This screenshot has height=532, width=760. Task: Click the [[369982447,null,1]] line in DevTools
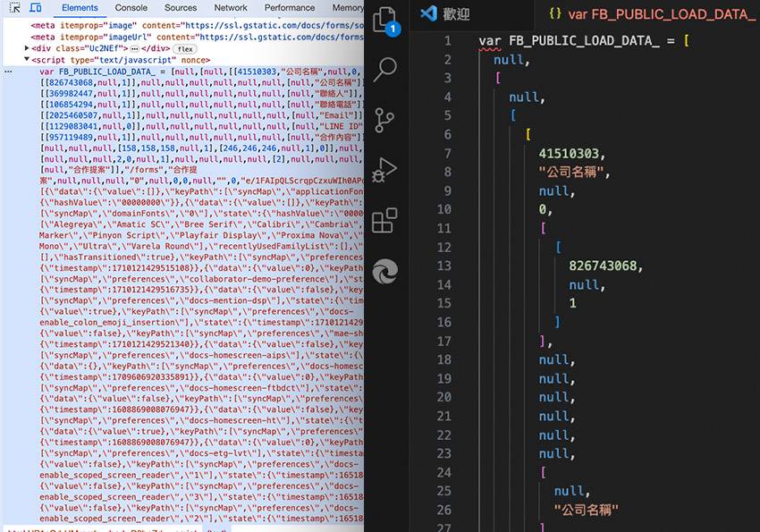[x=202, y=94]
